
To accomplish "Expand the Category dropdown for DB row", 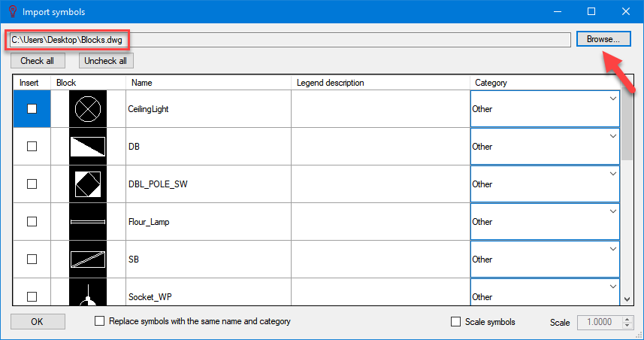I will 545,147.
